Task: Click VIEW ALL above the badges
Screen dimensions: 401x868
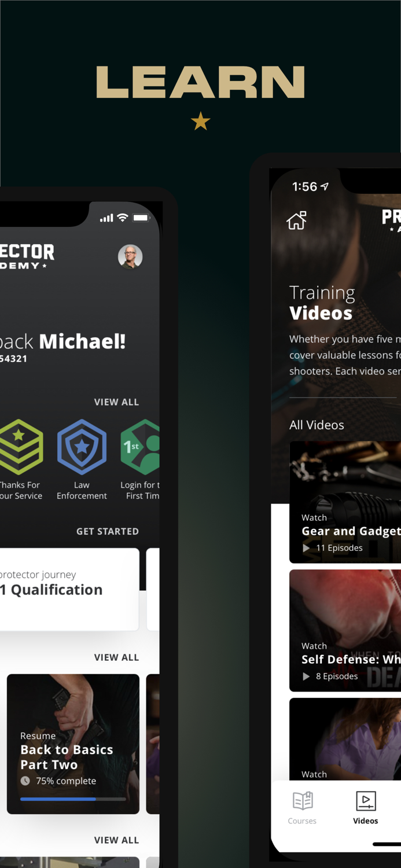Action: 116,402
